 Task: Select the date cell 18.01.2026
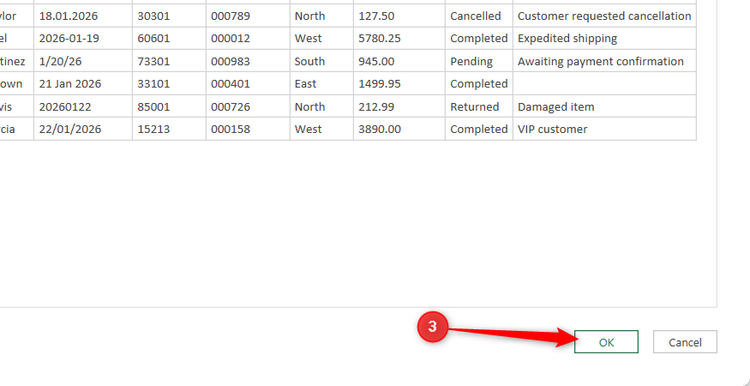83,16
